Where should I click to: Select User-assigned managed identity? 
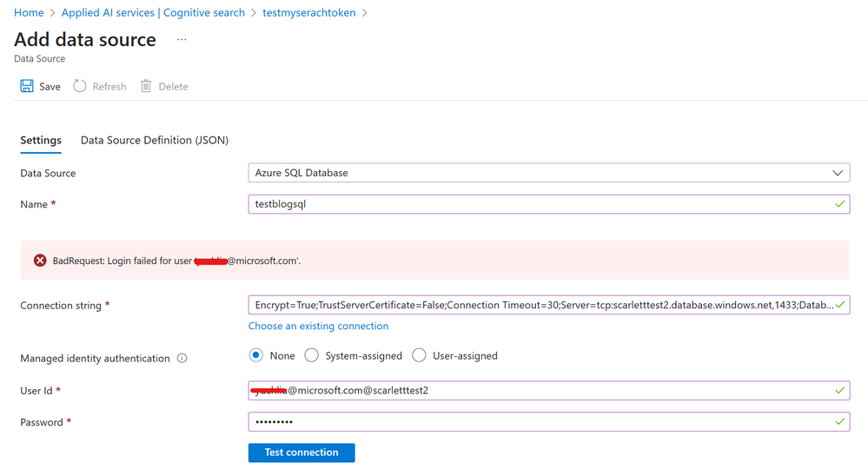419,355
